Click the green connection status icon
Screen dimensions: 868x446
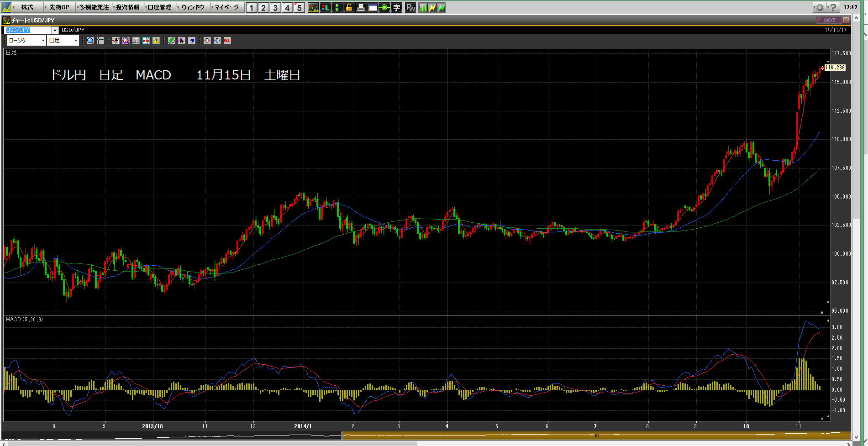(x=384, y=7)
